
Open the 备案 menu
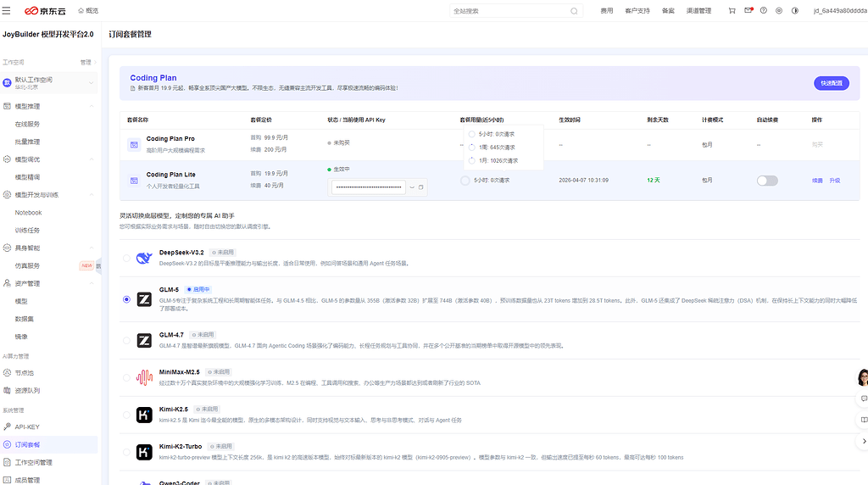pyautogui.click(x=668, y=10)
